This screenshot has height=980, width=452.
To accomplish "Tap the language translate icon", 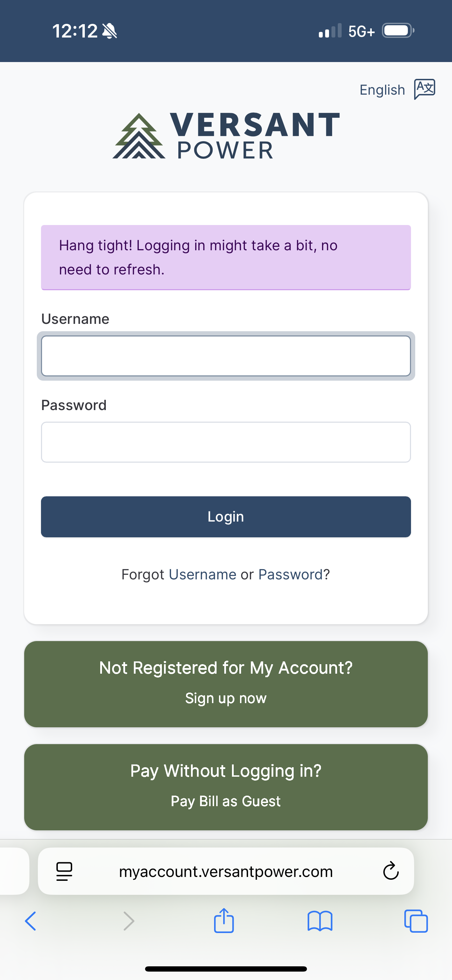I will click(x=424, y=89).
